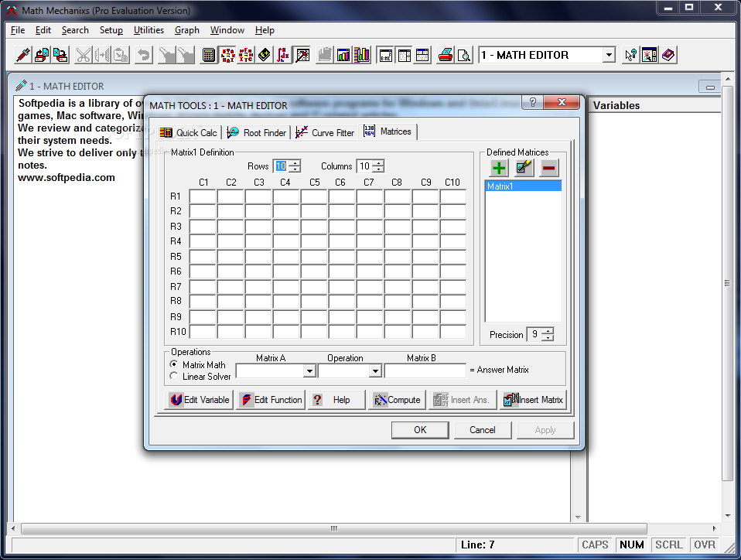741x560 pixels.
Task: Click matrix cell at R10 C10
Action: [x=453, y=331]
